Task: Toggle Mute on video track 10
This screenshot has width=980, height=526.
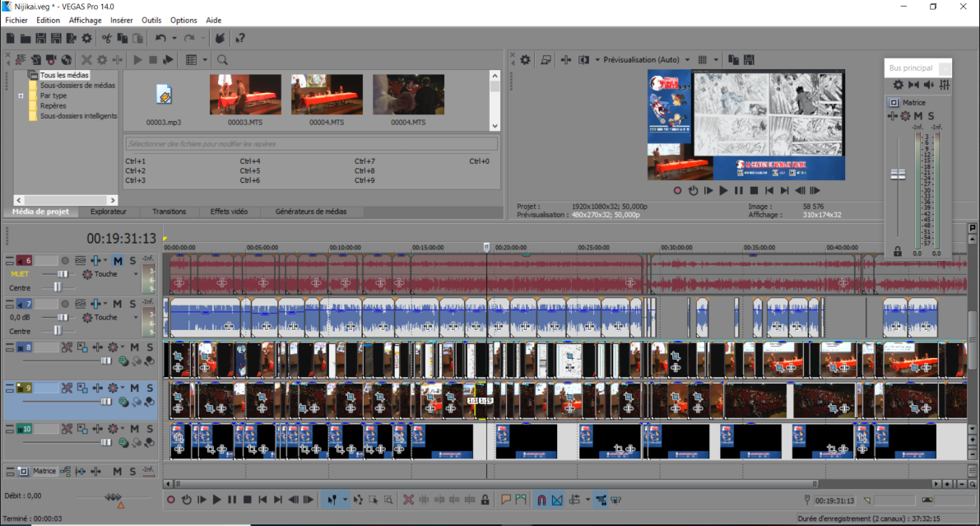Action: [134, 429]
